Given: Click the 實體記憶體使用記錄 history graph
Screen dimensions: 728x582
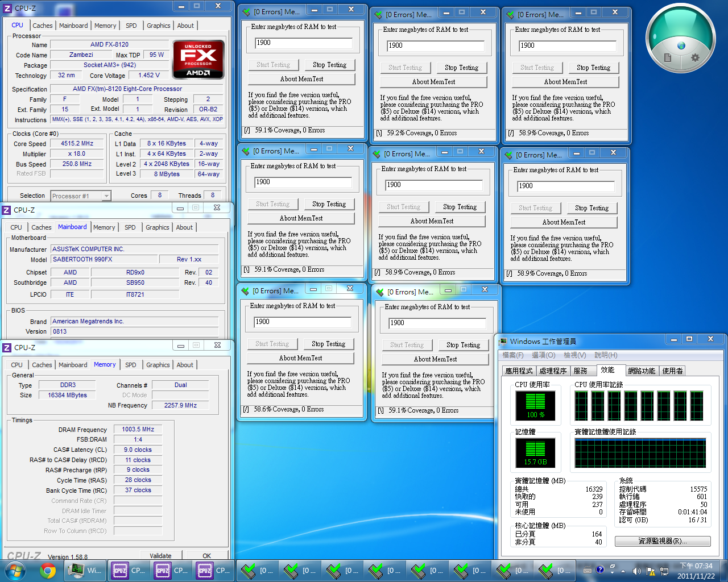Looking at the screenshot, I should click(640, 453).
